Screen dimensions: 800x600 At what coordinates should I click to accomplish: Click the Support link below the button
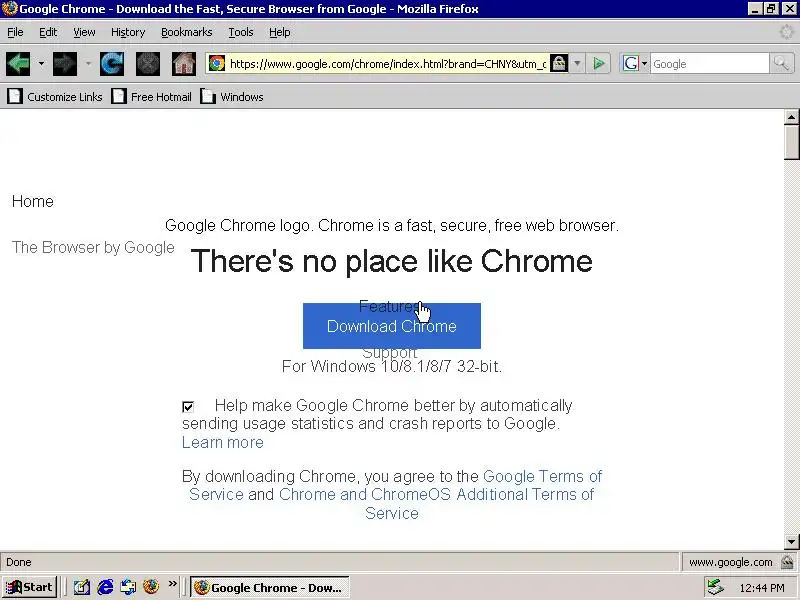click(390, 353)
